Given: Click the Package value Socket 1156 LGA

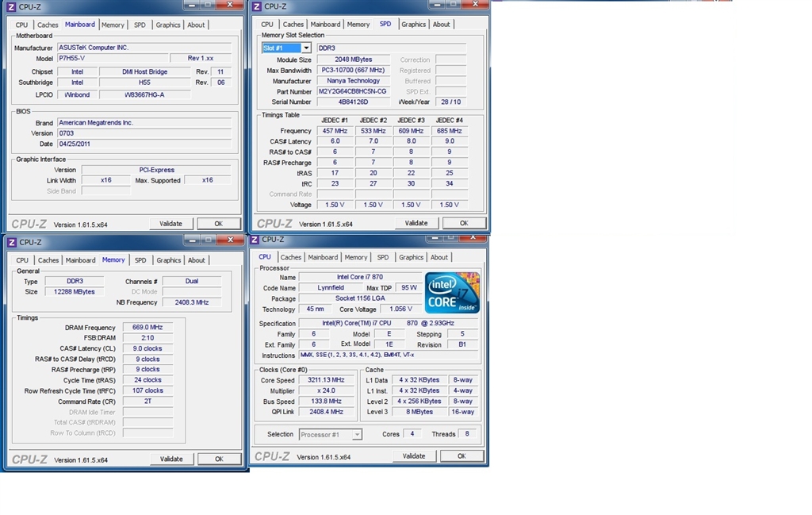Looking at the screenshot, I should [x=360, y=298].
